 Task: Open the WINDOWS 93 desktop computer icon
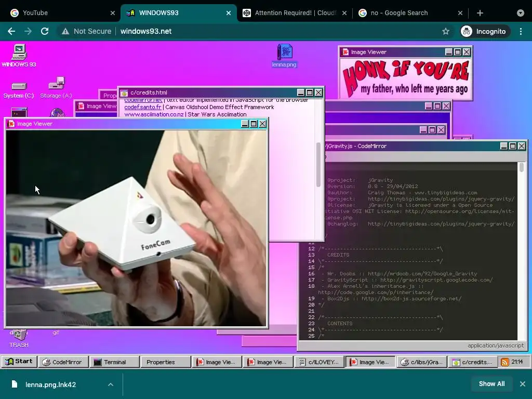point(19,56)
